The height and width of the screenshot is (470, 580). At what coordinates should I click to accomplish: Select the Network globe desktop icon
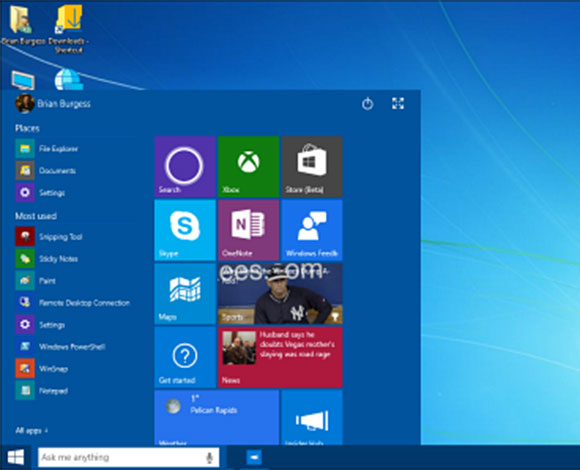(69, 79)
